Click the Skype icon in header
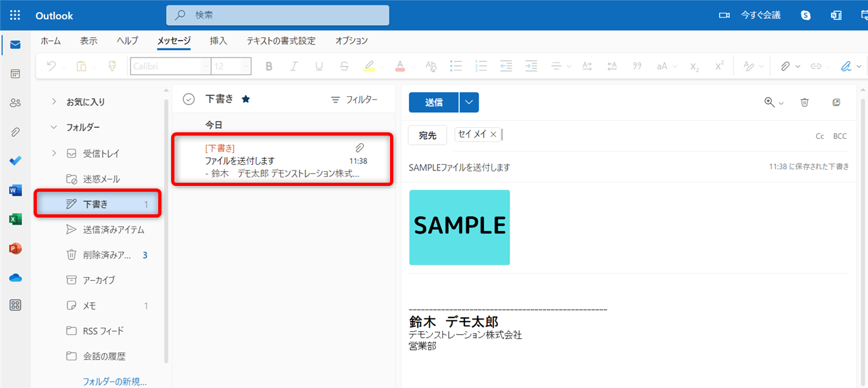 [805, 15]
